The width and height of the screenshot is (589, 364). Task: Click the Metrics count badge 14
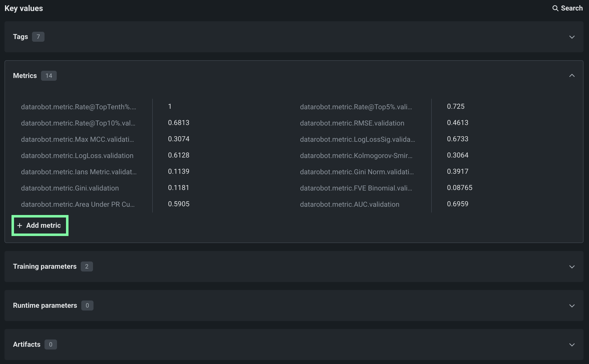coord(49,76)
